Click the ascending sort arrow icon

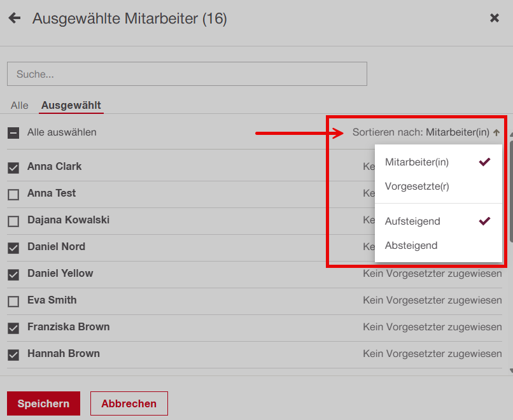(496, 133)
